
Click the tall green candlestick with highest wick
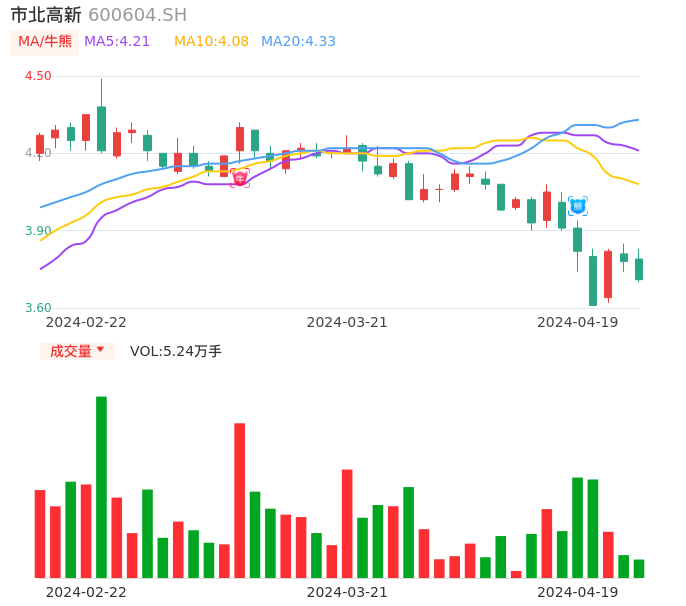(x=101, y=128)
